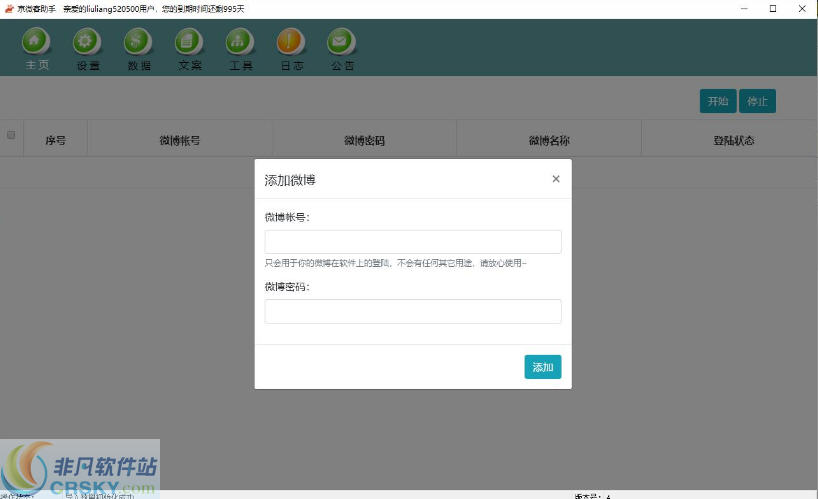Select the 序号 column header
Screen dimensions: 818x499
[55, 140]
